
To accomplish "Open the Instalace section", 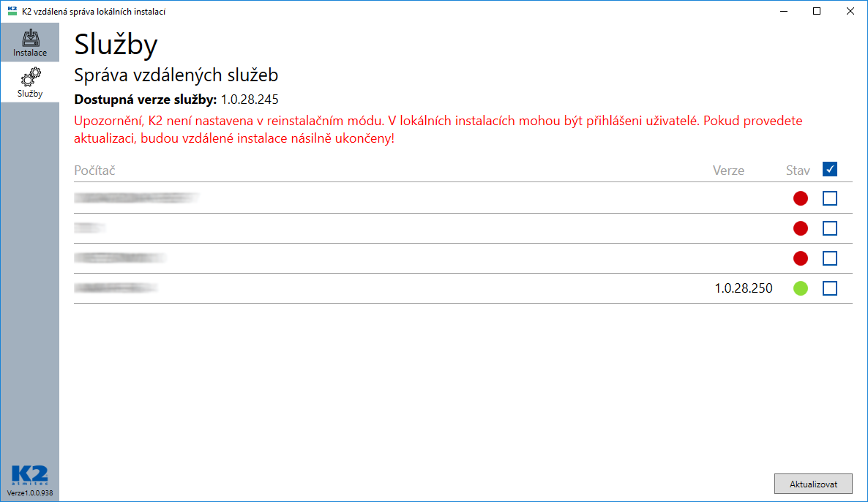I will coord(30,42).
